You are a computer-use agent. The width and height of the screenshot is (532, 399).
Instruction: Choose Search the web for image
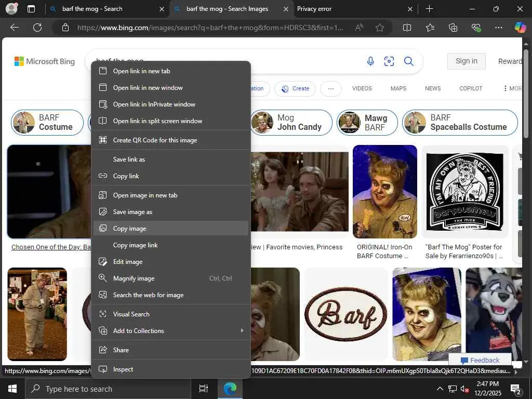(x=171, y=295)
